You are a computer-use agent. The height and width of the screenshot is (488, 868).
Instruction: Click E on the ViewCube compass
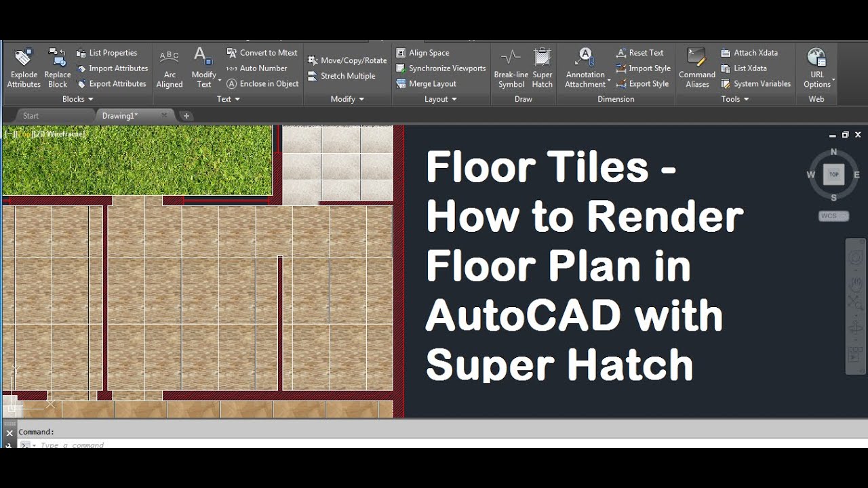857,175
